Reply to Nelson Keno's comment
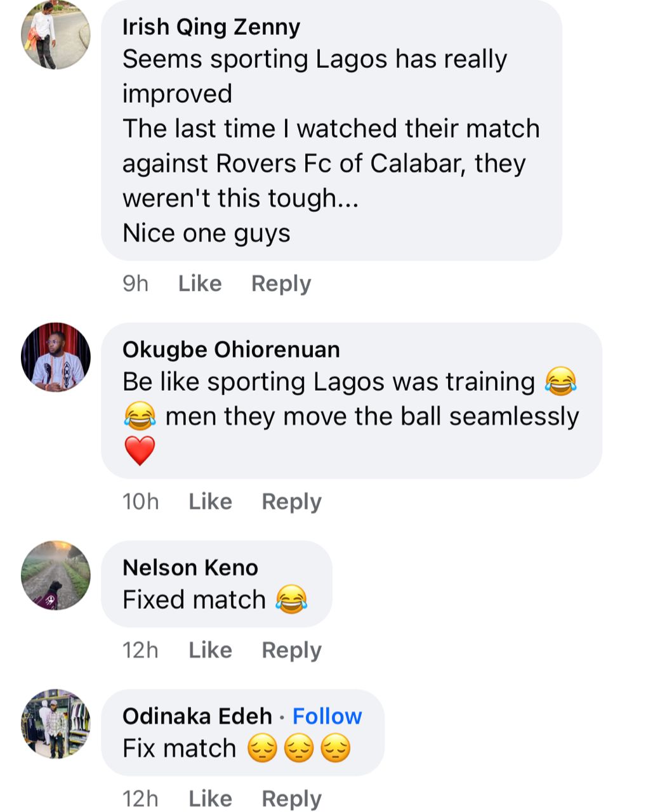 [x=291, y=650]
